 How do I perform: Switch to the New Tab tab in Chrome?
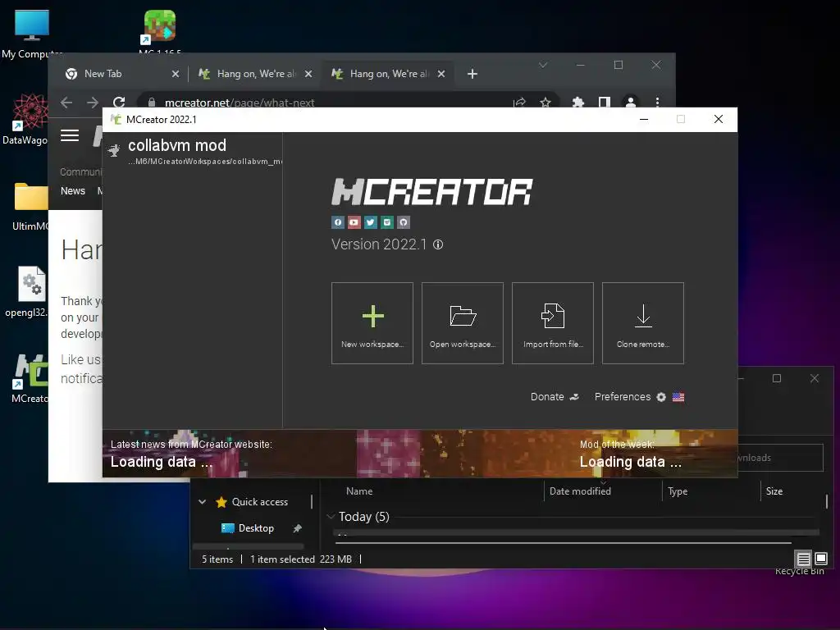(121, 74)
